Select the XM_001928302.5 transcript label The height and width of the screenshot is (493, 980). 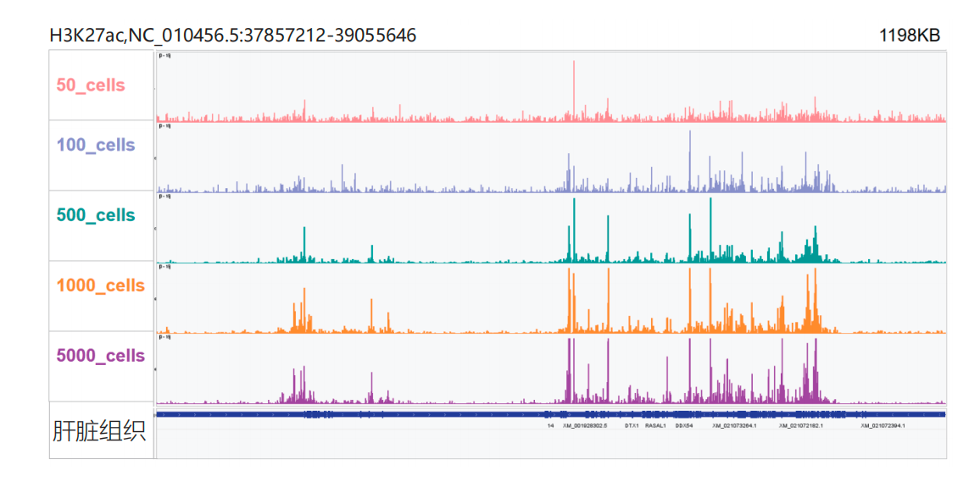[x=585, y=426]
